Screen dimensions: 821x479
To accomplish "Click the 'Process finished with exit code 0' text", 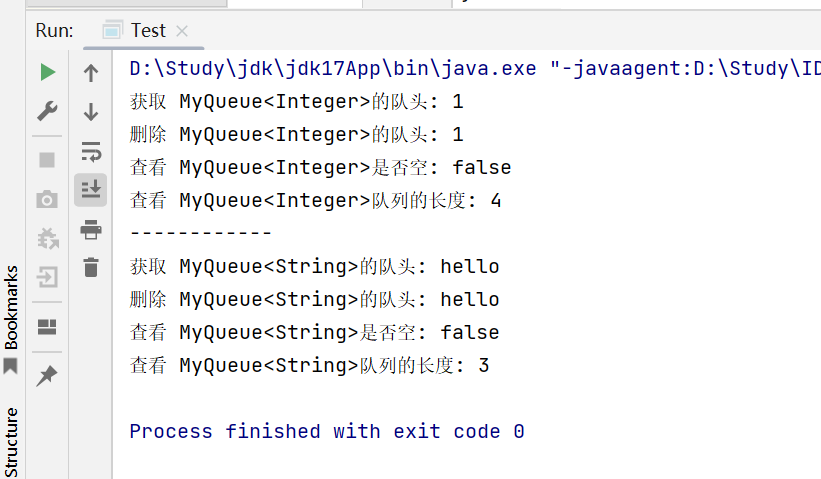I will coord(326,432).
